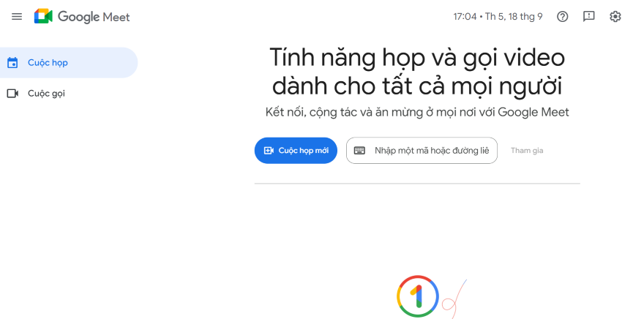Image resolution: width=644 pixels, height=319 pixels.
Task: Click the Cuộc họp mới button
Action: (x=296, y=150)
